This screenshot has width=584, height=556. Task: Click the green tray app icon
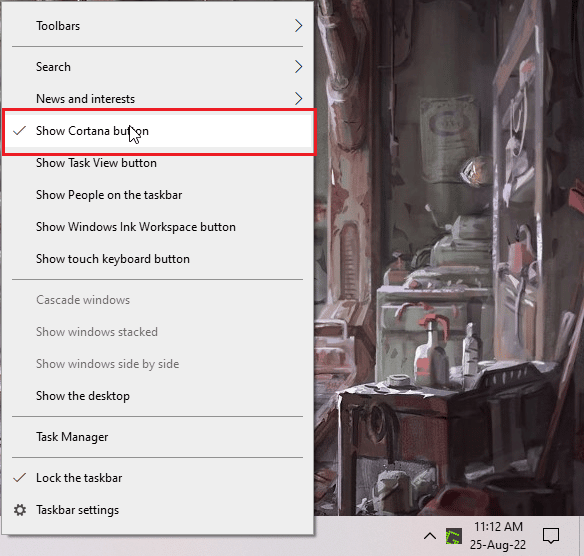[x=454, y=536]
